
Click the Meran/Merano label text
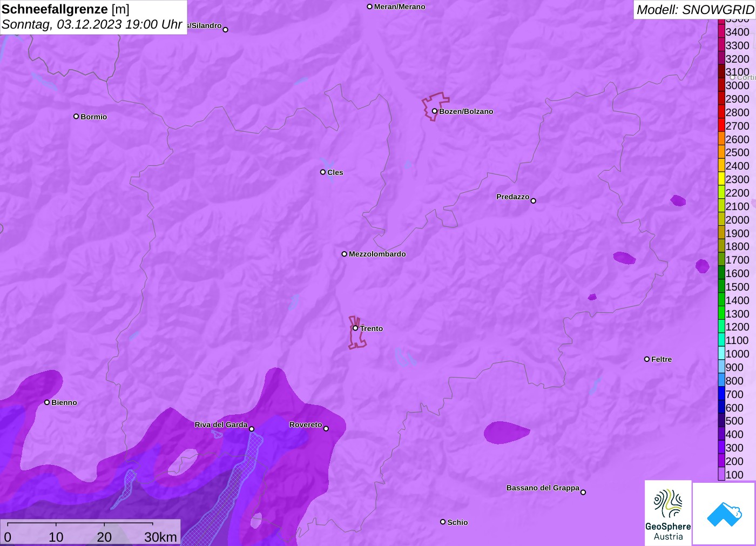400,6
